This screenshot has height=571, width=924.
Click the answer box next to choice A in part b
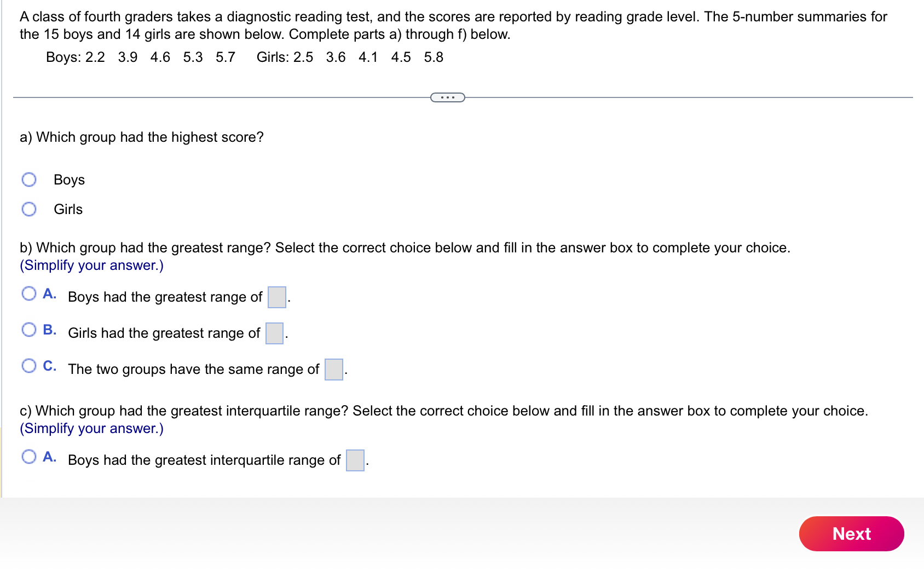(276, 298)
